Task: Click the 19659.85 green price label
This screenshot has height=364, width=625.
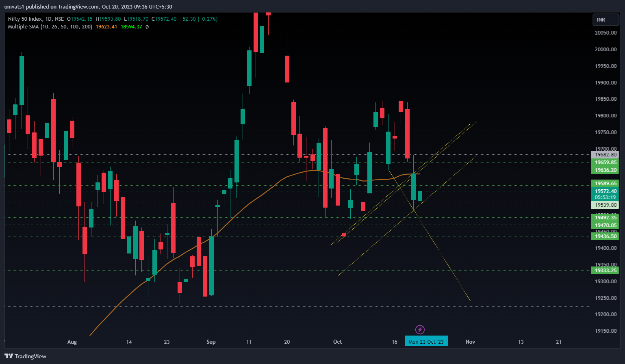Action: 605,162
